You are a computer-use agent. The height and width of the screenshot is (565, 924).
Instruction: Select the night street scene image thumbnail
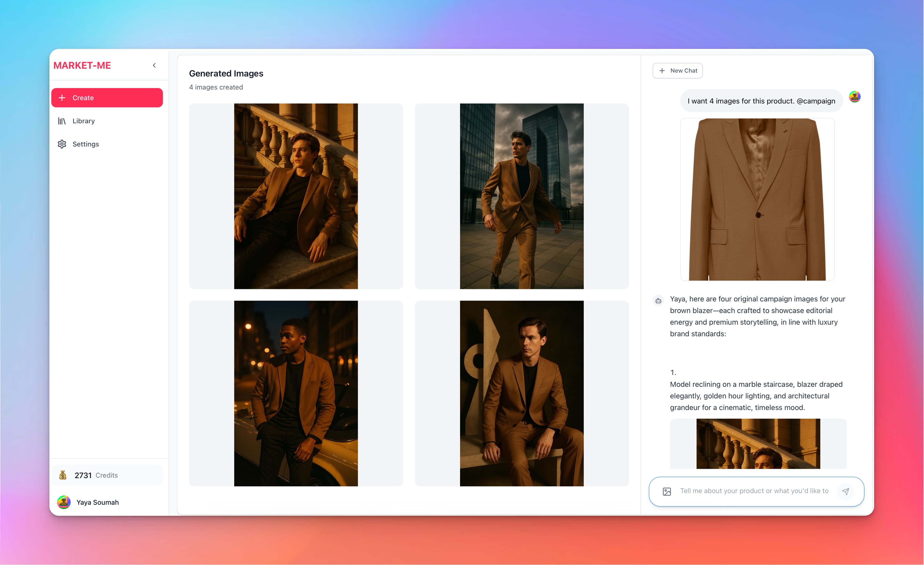(x=296, y=393)
